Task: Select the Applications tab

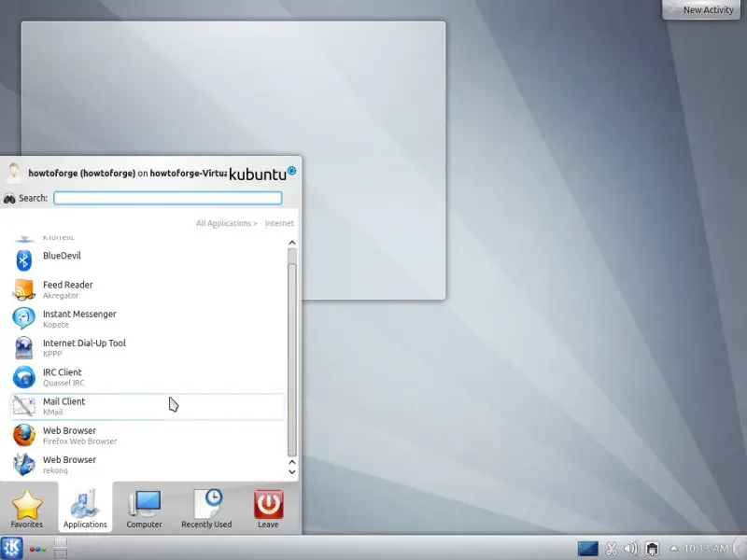Action: (85, 507)
